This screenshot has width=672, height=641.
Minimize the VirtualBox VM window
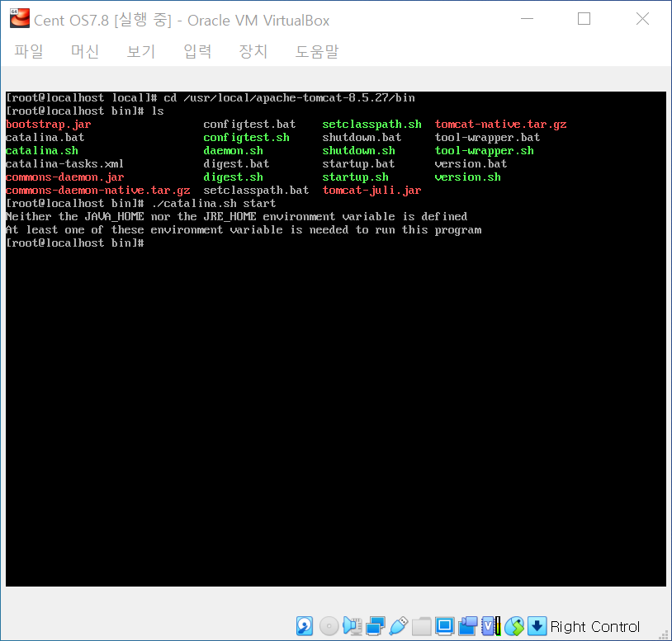(x=528, y=19)
